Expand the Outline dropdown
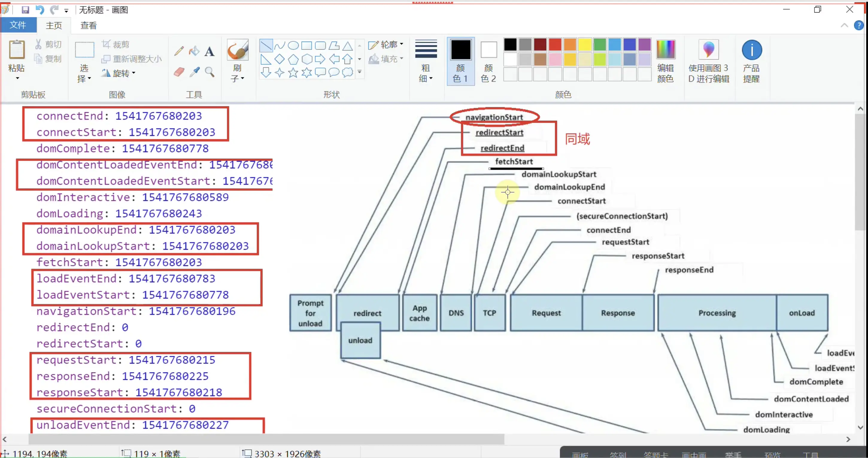Image resolution: width=868 pixels, height=458 pixels. point(386,45)
